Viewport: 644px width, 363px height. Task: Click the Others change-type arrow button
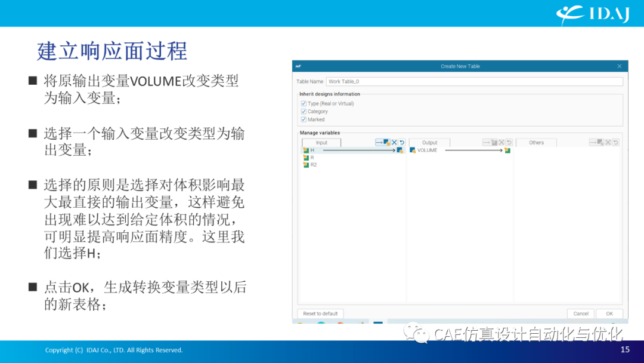tap(596, 142)
